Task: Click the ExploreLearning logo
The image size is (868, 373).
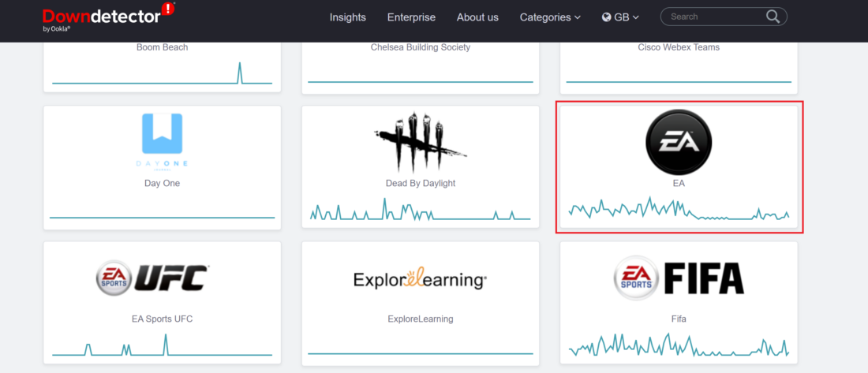Action: [420, 279]
